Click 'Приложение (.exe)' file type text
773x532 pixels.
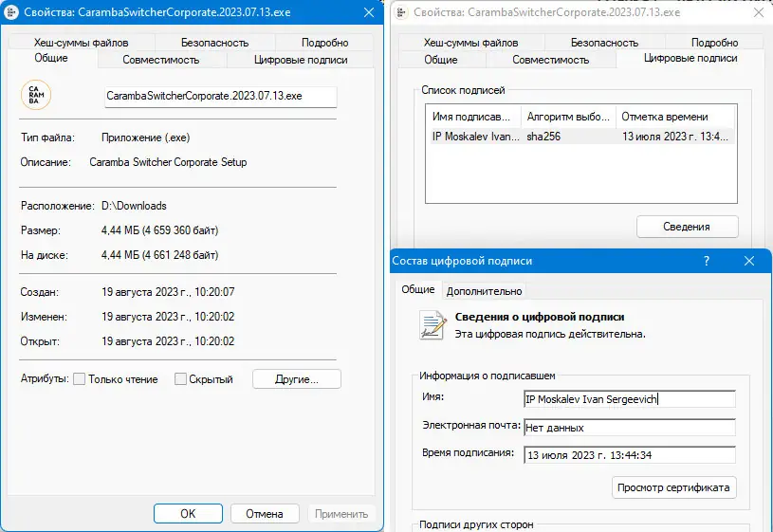point(146,138)
